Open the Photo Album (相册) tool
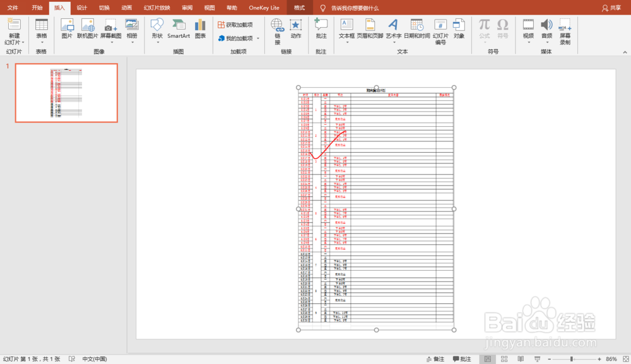This screenshot has height=364, width=631. (x=132, y=25)
